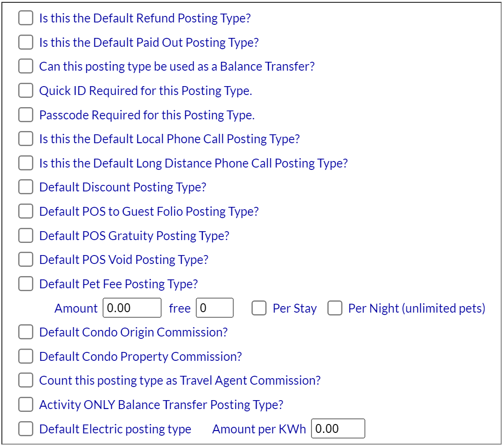Enable Default Paid Out Posting Type
This screenshot has height=446, width=504.
click(x=26, y=42)
